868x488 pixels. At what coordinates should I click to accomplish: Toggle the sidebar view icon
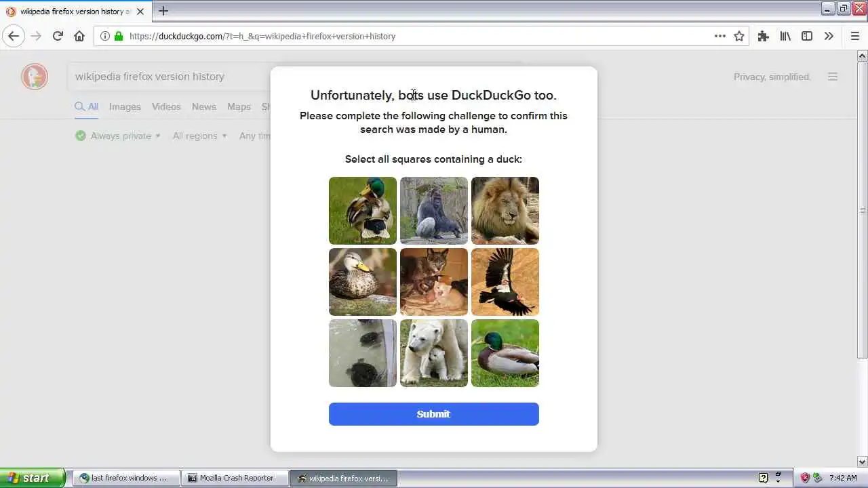807,36
